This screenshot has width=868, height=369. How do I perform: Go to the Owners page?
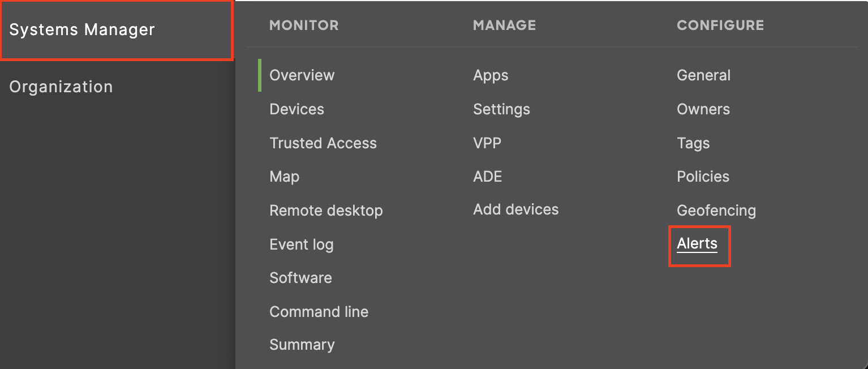tap(703, 109)
